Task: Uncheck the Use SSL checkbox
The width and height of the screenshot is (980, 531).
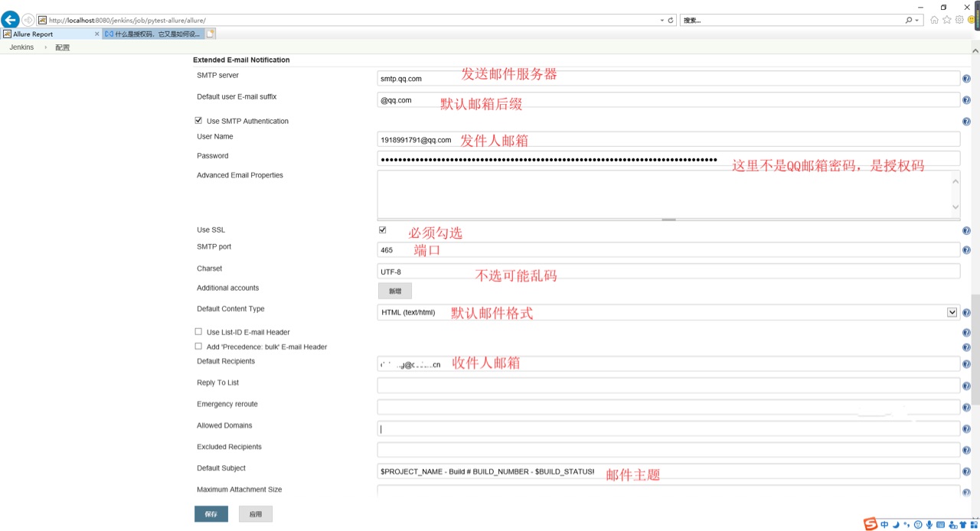Action: (382, 230)
